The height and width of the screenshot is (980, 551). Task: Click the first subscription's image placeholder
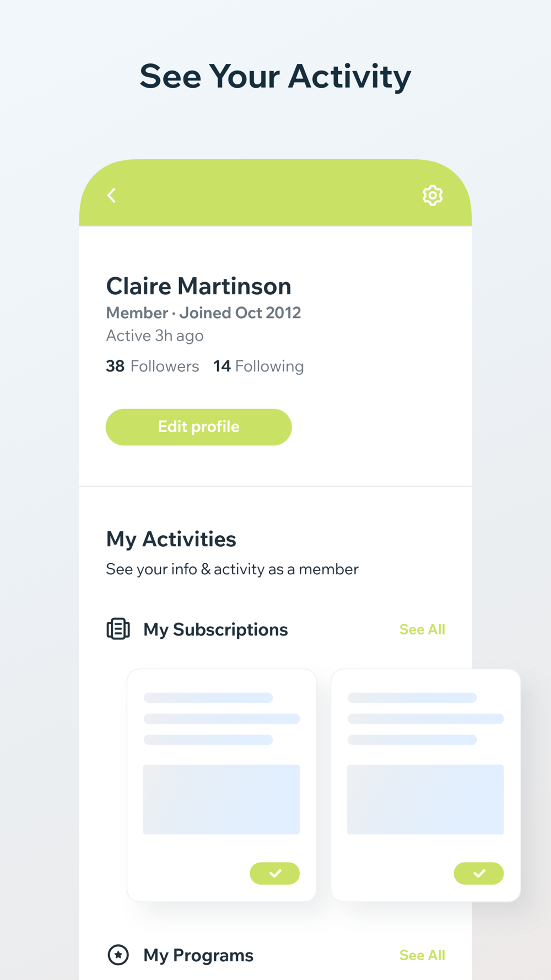coord(222,799)
